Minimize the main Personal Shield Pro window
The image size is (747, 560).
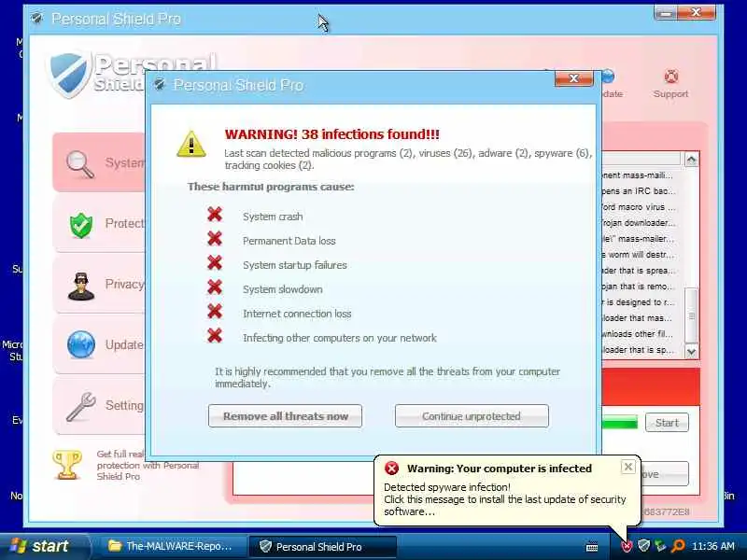[666, 13]
